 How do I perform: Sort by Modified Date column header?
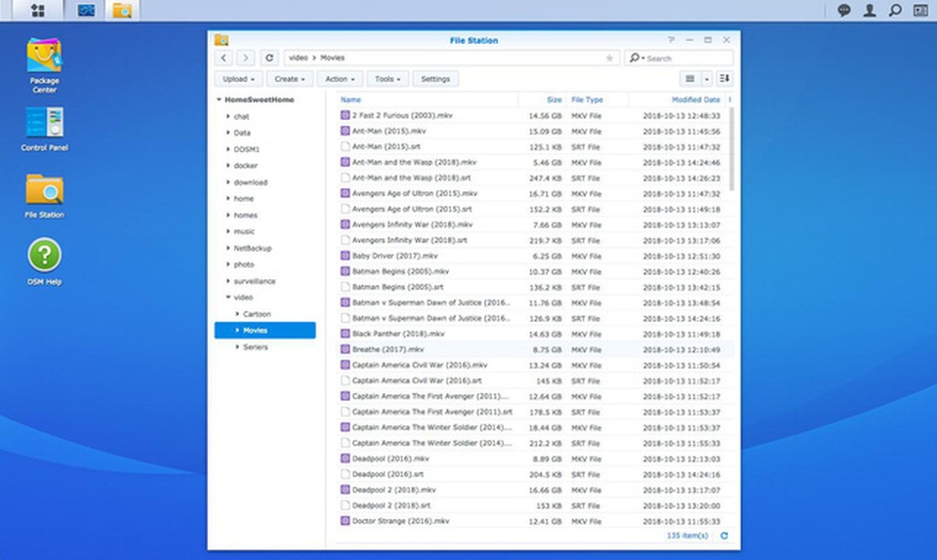[x=696, y=100]
